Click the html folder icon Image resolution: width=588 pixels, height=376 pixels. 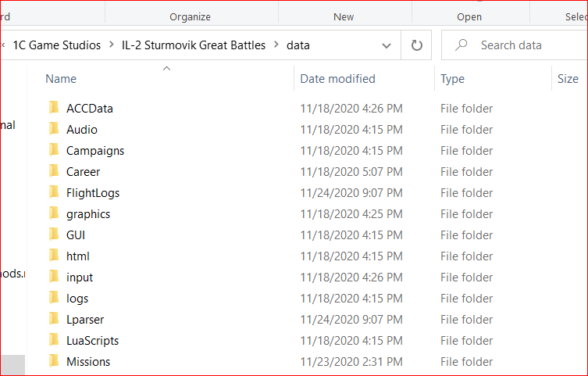pos(54,255)
